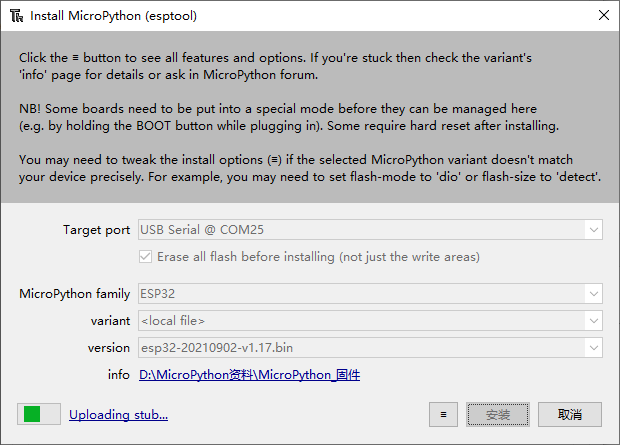Open the ≡ options menu button
This screenshot has height=445, width=620.
pyautogui.click(x=443, y=415)
